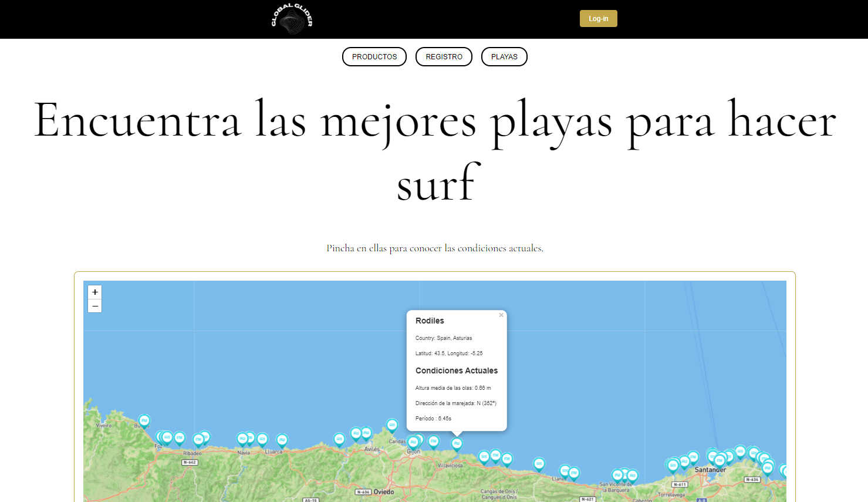Select the surf marker above Candás
The height and width of the screenshot is (502, 868).
[x=392, y=424]
